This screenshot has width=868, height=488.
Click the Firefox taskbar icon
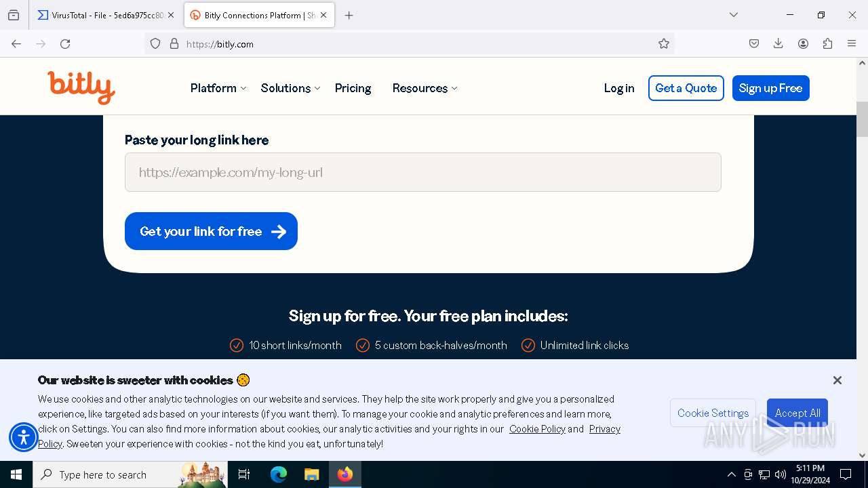345,474
